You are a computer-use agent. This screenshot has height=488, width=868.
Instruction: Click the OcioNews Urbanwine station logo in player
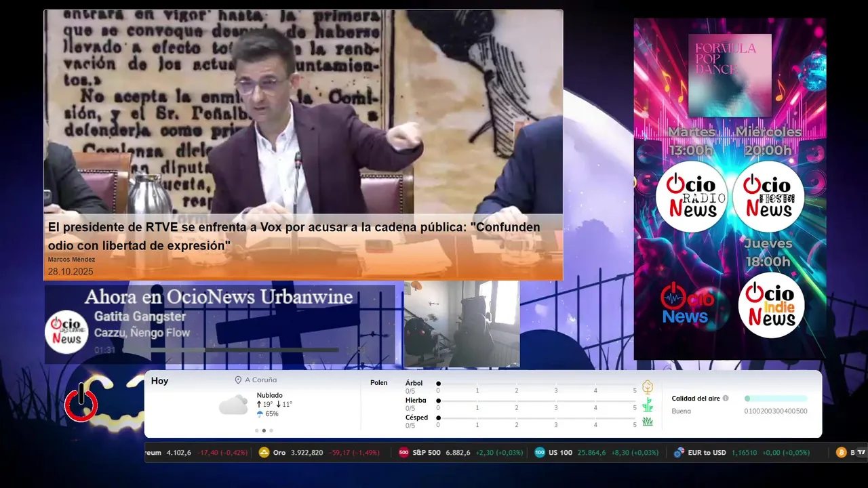pyautogui.click(x=67, y=331)
